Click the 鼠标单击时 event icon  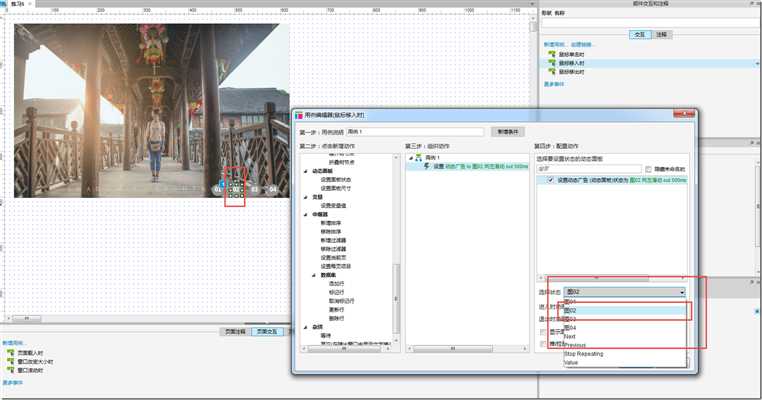pyautogui.click(x=552, y=54)
